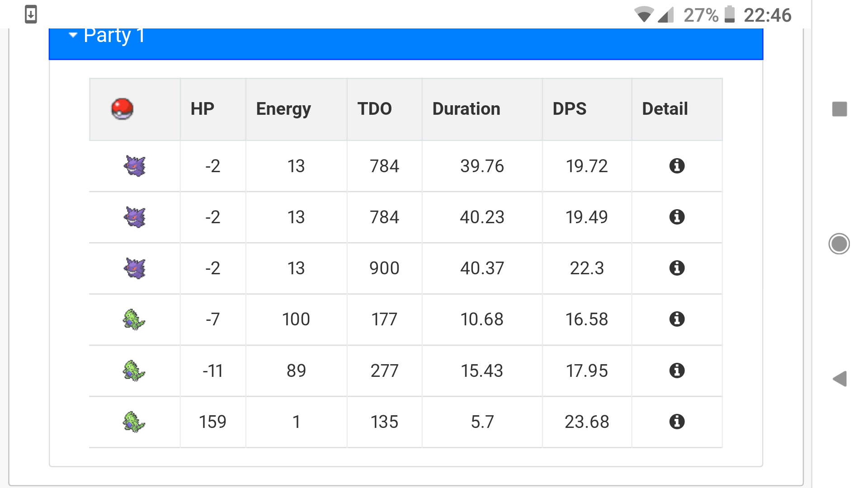Click the DPS value 23.68
The height and width of the screenshot is (488, 868).
587,422
